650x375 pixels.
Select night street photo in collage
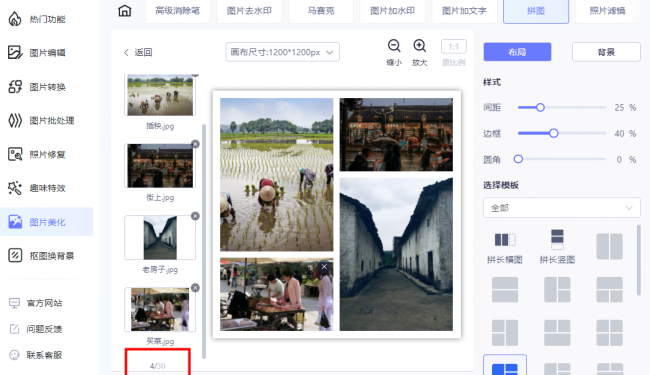396,135
